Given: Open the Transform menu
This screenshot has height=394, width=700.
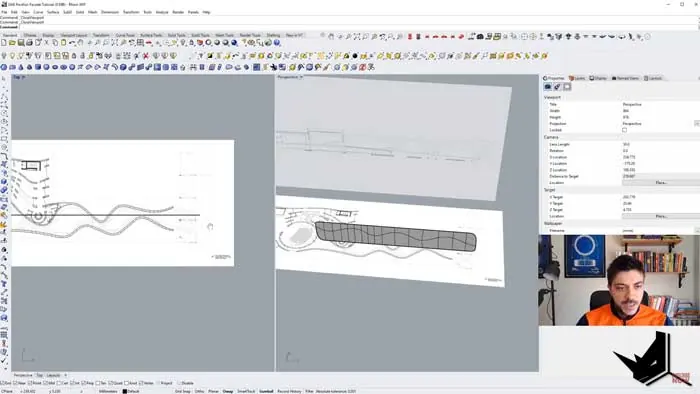Looking at the screenshot, I should click(x=131, y=12).
